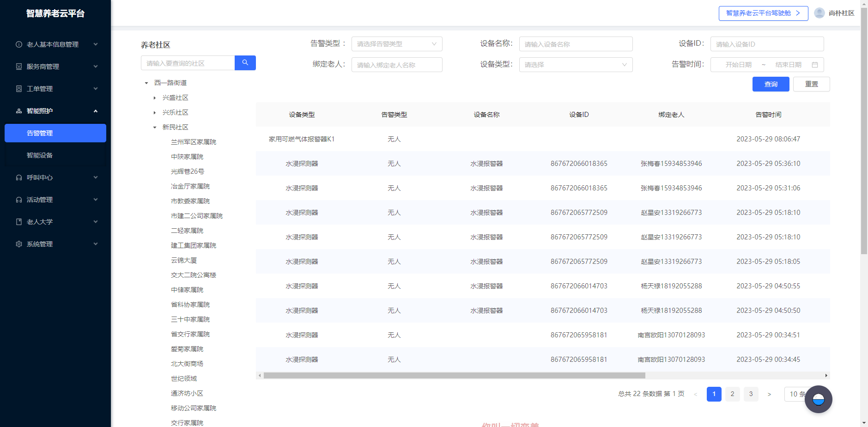The height and width of the screenshot is (427, 868).
Task: Select 交大二院公寓楼 in the tree
Action: 194,275
